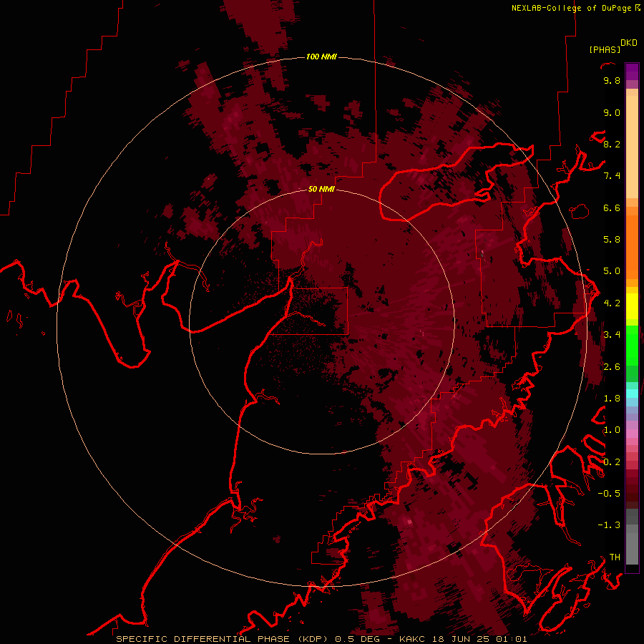Select the 1.8 legend value
This screenshot has height=644, width=644.
pos(612,399)
